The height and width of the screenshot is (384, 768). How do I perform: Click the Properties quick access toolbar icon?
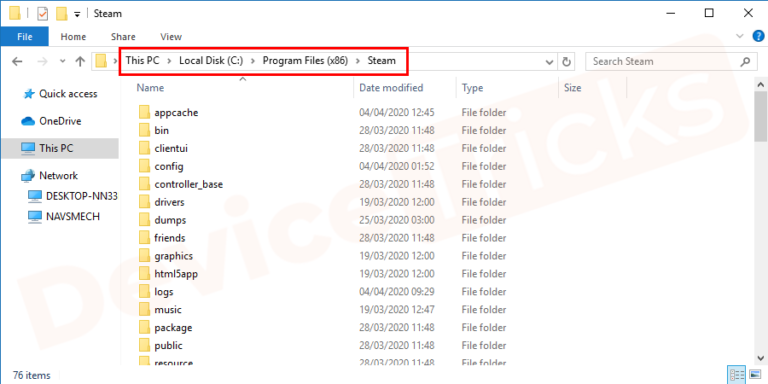43,14
